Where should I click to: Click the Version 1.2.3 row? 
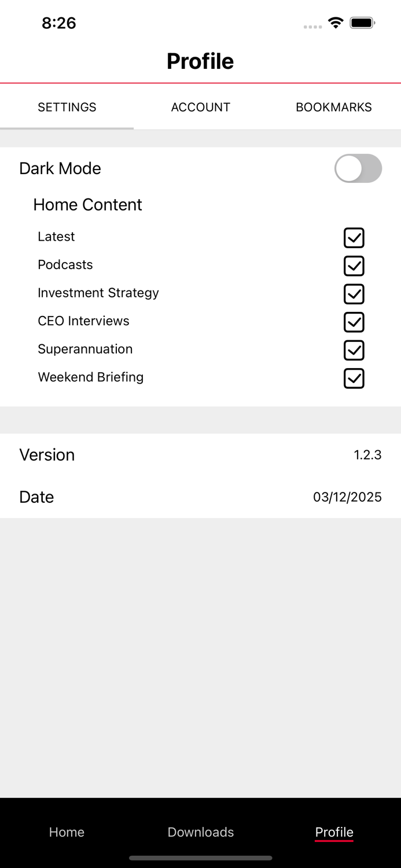[200, 455]
